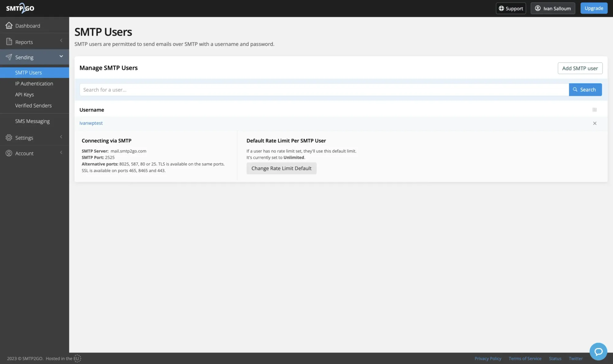Viewport: 613px width, 364px height.
Task: Click the magnifier icon on the Search button
Action: click(575, 89)
